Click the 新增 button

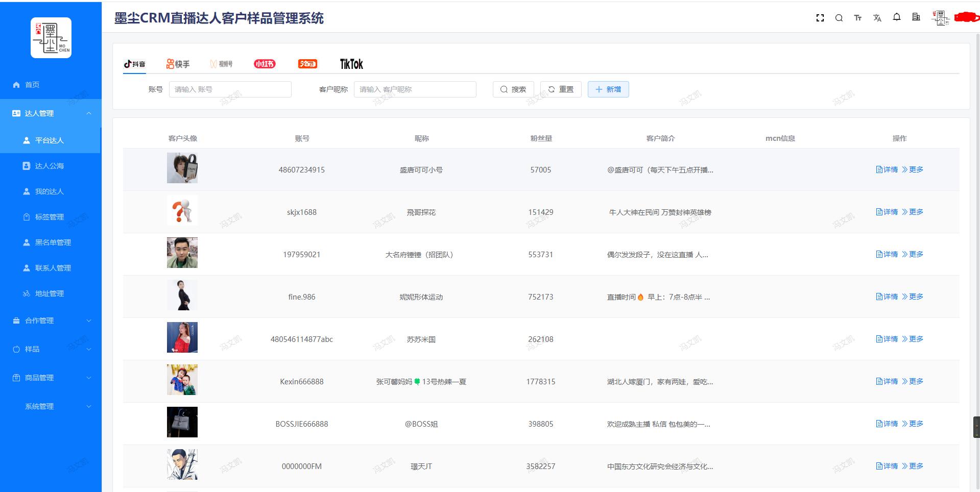608,89
